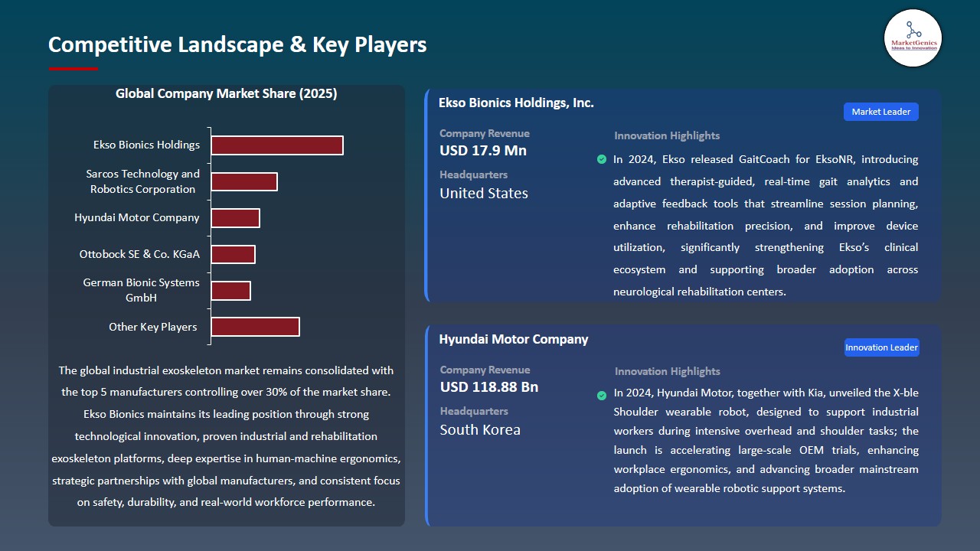Select the Global Company Market Share (2025) title
This screenshot has height=551, width=980.
click(x=226, y=93)
